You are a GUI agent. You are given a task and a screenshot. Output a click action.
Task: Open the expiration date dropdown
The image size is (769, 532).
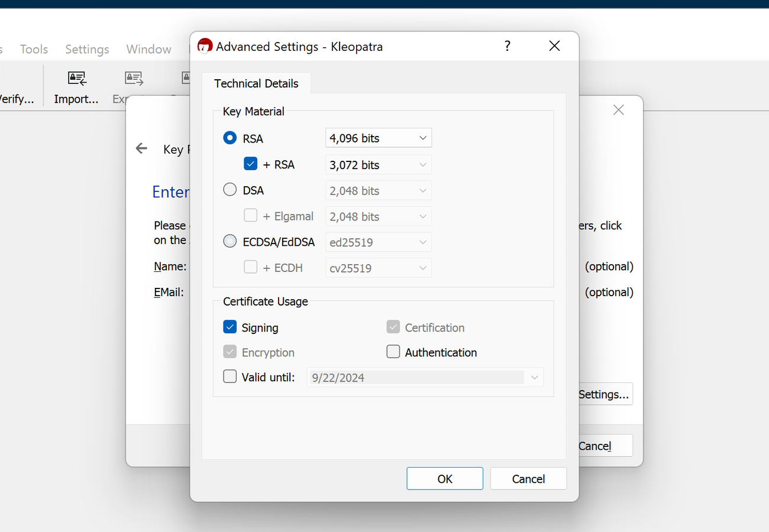[534, 377]
